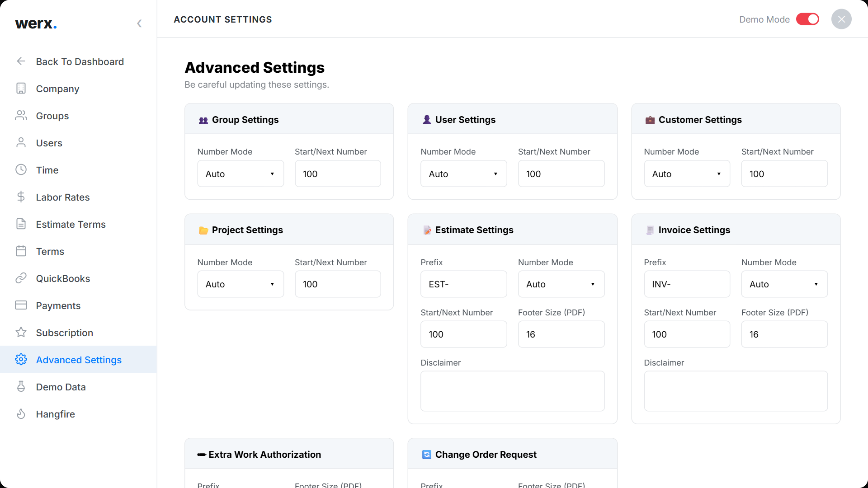Edit Customer Settings Start/Next Number field

[784, 174]
